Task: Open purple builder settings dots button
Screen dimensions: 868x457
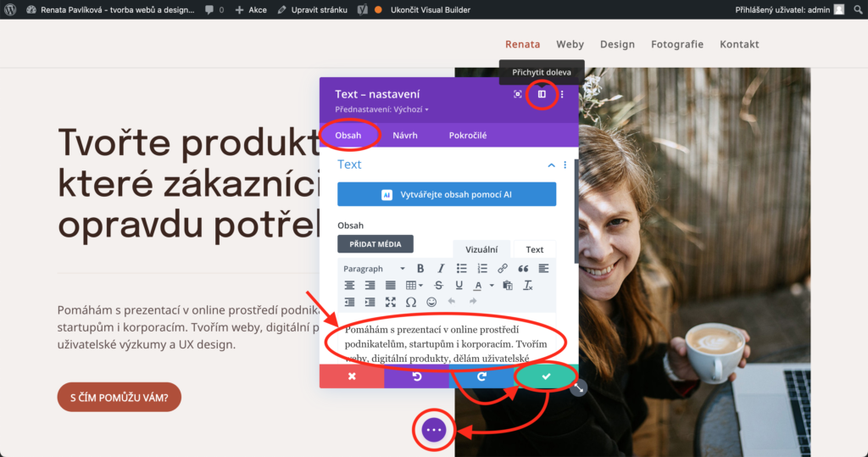Action: [x=433, y=430]
